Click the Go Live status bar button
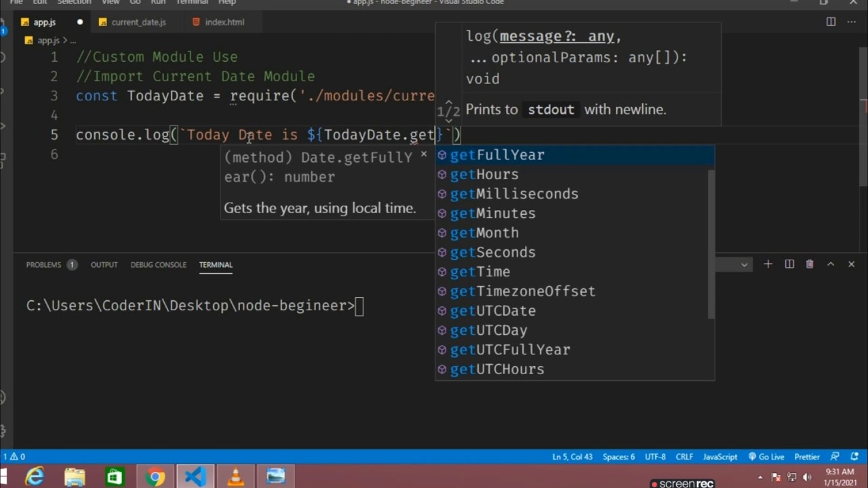Image resolution: width=868 pixels, height=488 pixels. 766,457
